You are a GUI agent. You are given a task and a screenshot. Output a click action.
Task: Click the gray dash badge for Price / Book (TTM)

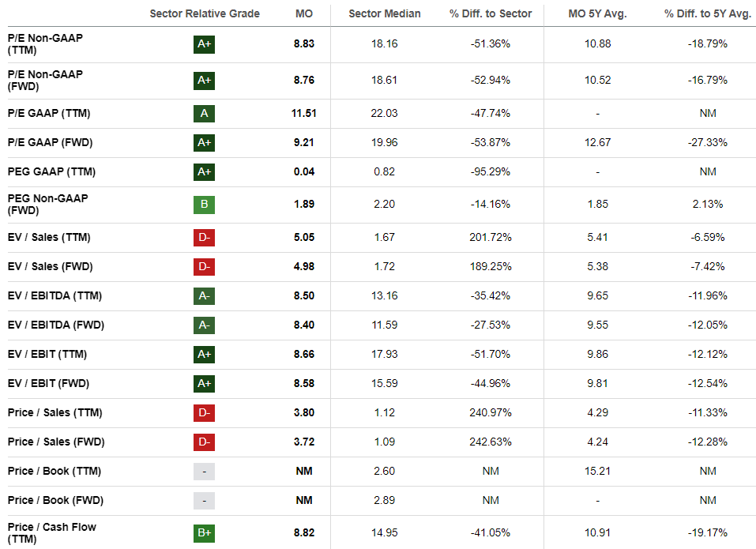pos(204,472)
